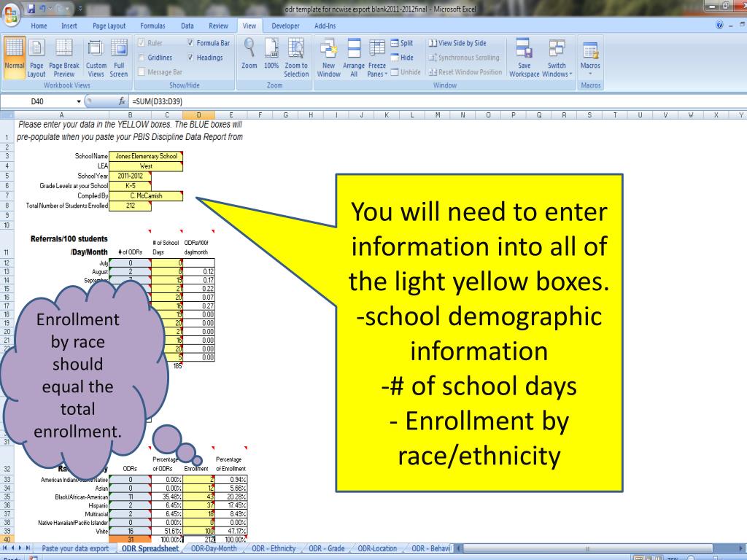The image size is (747, 560).
Task: Select column D header
Action: (198, 114)
